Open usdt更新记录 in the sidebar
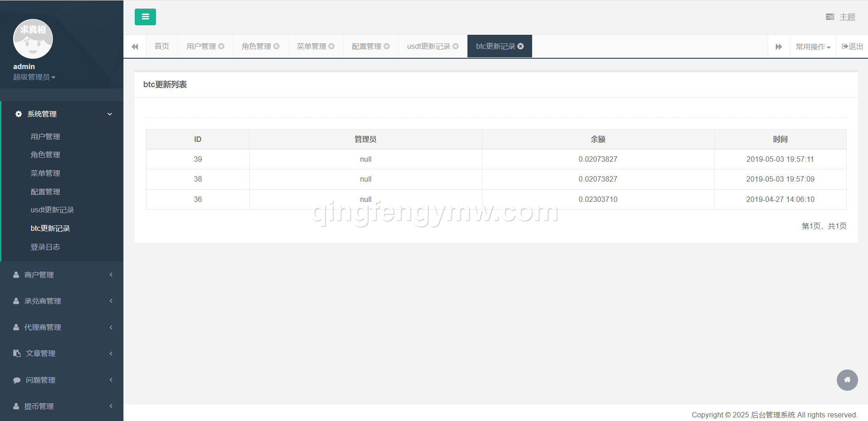 coord(52,210)
